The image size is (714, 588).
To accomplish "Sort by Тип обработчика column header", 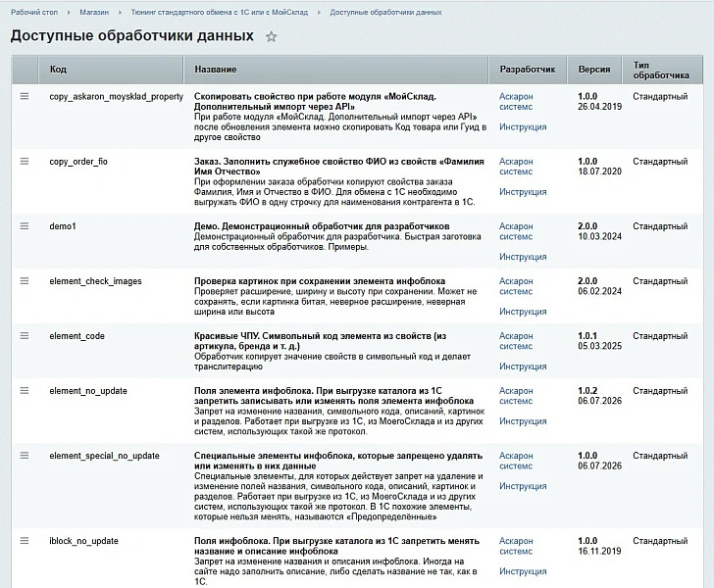I will pos(662,70).
